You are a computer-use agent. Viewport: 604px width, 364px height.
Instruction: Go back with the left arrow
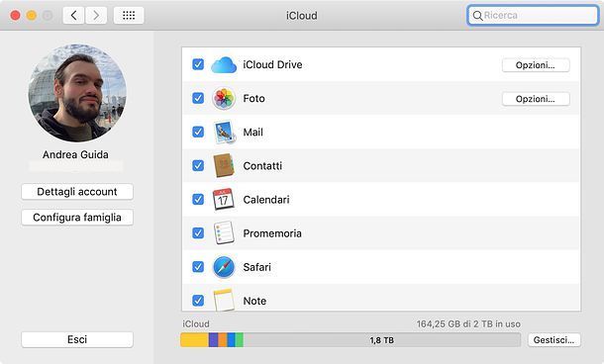(73, 16)
